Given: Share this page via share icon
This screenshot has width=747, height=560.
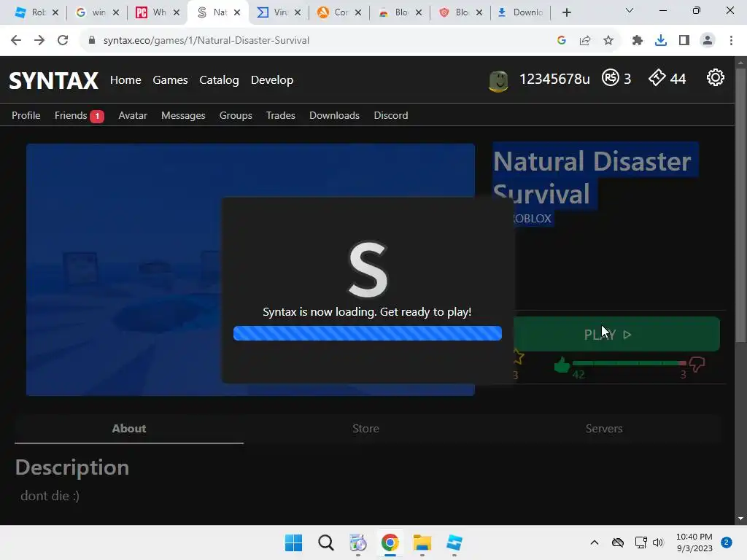Looking at the screenshot, I should 585,41.
